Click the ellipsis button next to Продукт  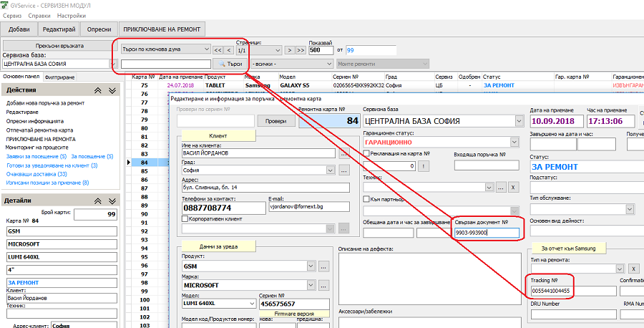coord(324,266)
